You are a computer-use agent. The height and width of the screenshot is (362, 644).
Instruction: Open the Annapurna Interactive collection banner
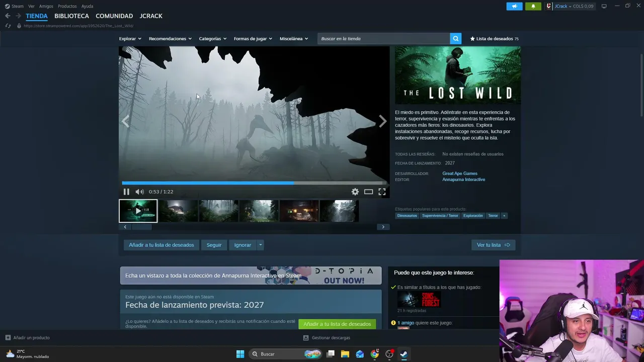(x=251, y=276)
